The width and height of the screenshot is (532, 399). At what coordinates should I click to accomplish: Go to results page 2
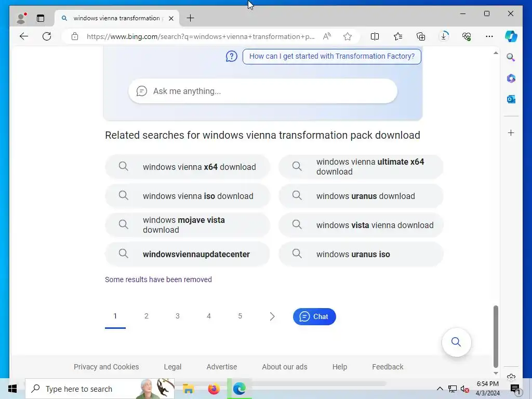click(x=146, y=316)
